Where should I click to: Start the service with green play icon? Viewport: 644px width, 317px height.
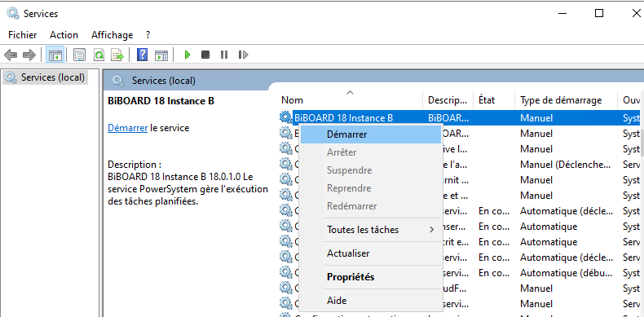click(x=187, y=55)
